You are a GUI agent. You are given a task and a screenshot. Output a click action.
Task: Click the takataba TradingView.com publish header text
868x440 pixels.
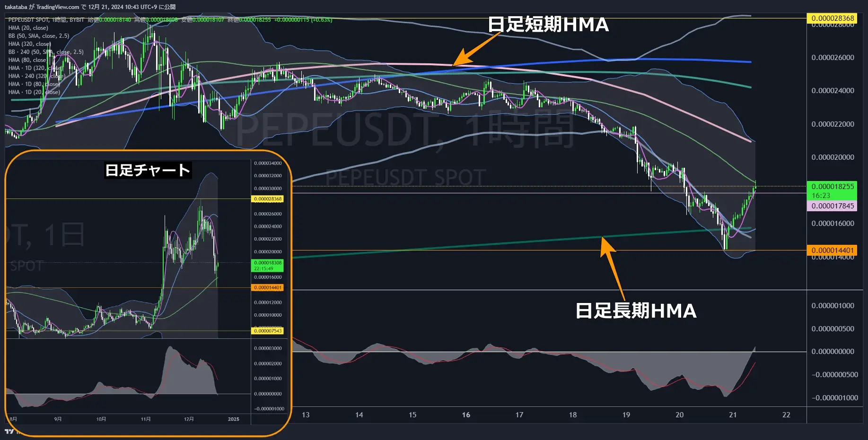[x=90, y=7]
